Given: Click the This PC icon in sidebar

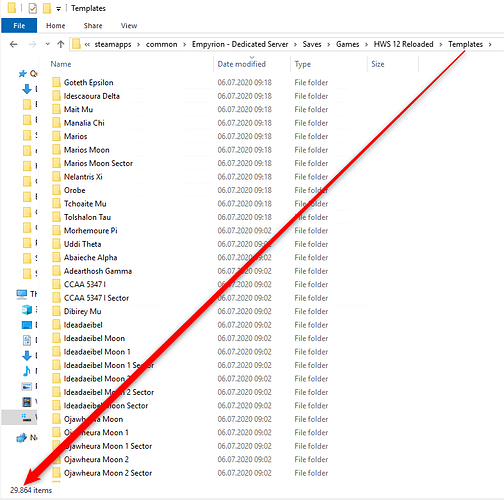Looking at the screenshot, I should (22, 294).
